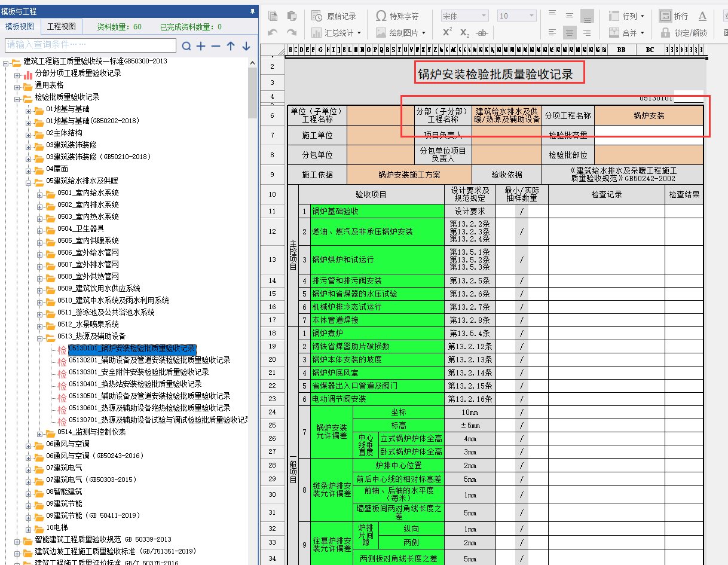The image size is (728, 565).
Task: Click 锁定/解锁 lock-unlock button
Action: (684, 33)
